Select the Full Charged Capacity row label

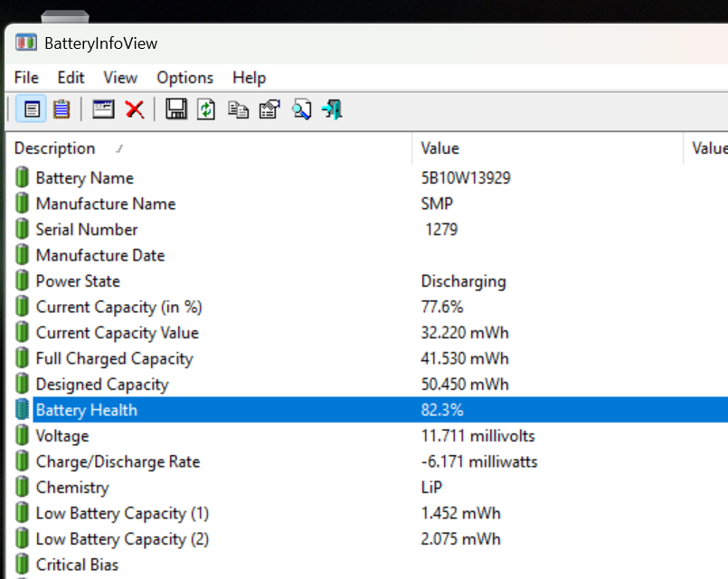(x=114, y=359)
